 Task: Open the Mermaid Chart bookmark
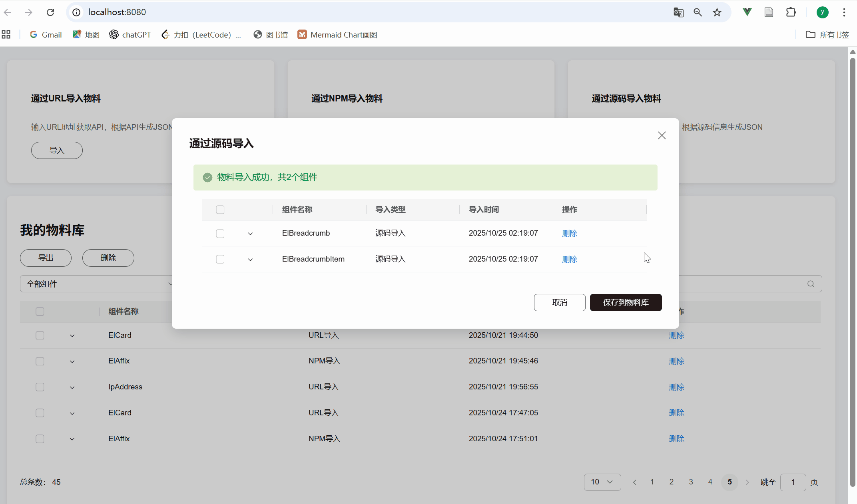coord(337,35)
